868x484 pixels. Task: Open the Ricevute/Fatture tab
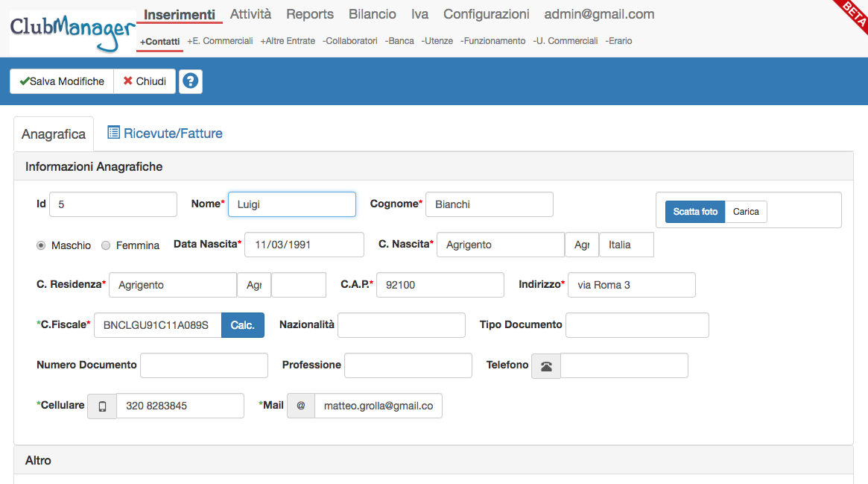(x=165, y=133)
